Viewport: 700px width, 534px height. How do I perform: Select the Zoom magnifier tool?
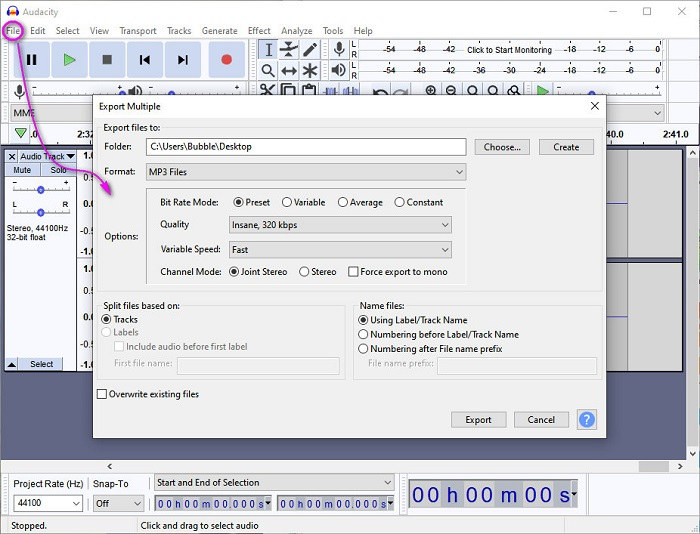point(268,71)
